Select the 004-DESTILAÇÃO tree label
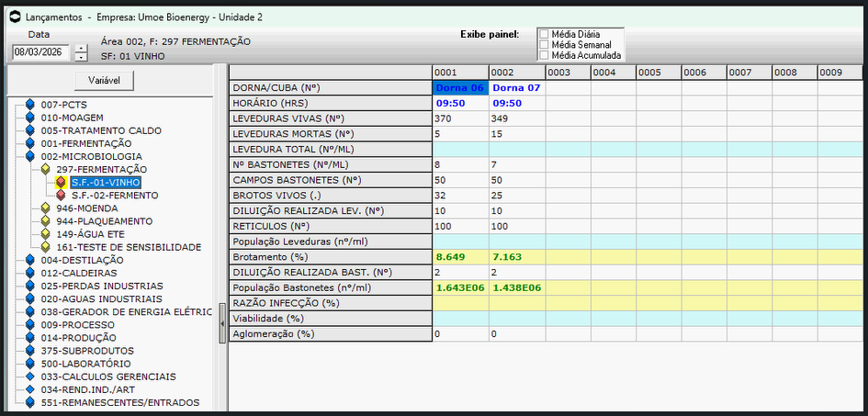Viewport: 868px width, 416px height. pyautogui.click(x=82, y=260)
